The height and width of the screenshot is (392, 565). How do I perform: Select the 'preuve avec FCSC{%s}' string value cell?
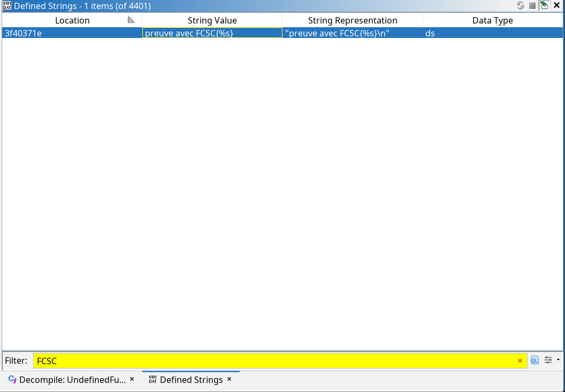(x=212, y=33)
